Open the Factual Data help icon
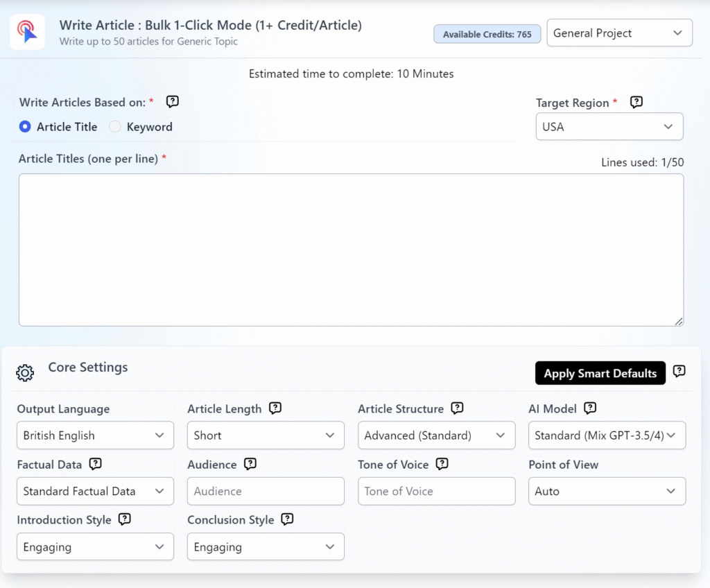The width and height of the screenshot is (710, 588). click(x=95, y=464)
